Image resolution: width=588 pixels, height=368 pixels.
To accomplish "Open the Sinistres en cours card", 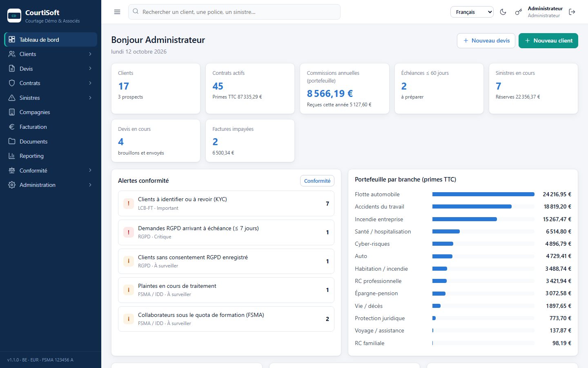I will pyautogui.click(x=533, y=88).
